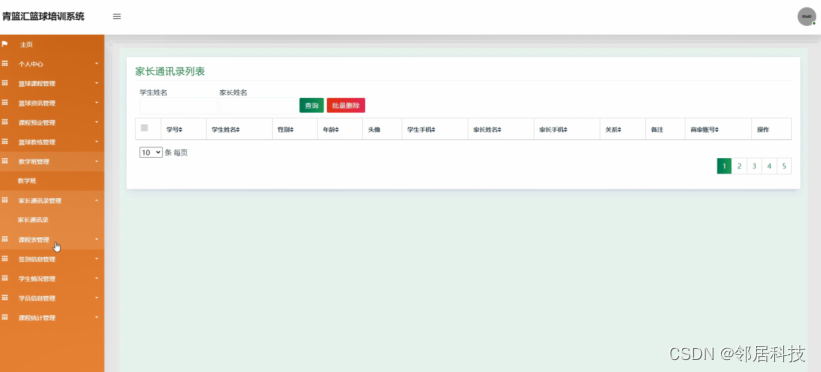
Task: Sort table by 家长姓名 column
Action: pyautogui.click(x=500, y=129)
